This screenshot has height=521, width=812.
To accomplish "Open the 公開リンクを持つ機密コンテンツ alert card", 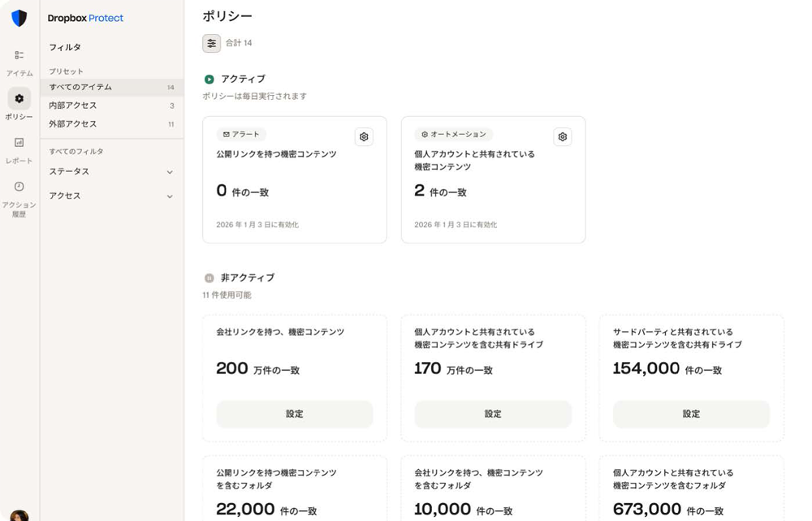I will pyautogui.click(x=295, y=179).
